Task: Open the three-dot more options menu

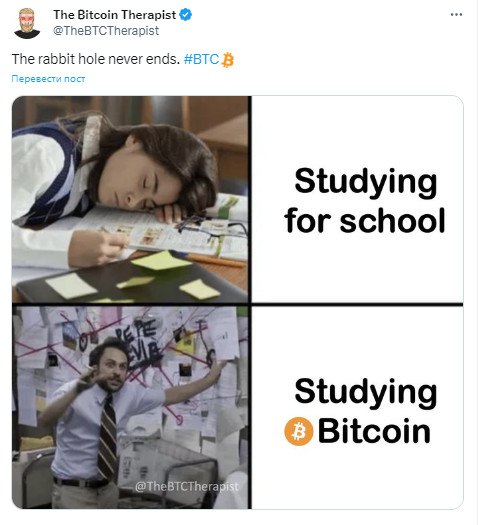Action: click(456, 15)
